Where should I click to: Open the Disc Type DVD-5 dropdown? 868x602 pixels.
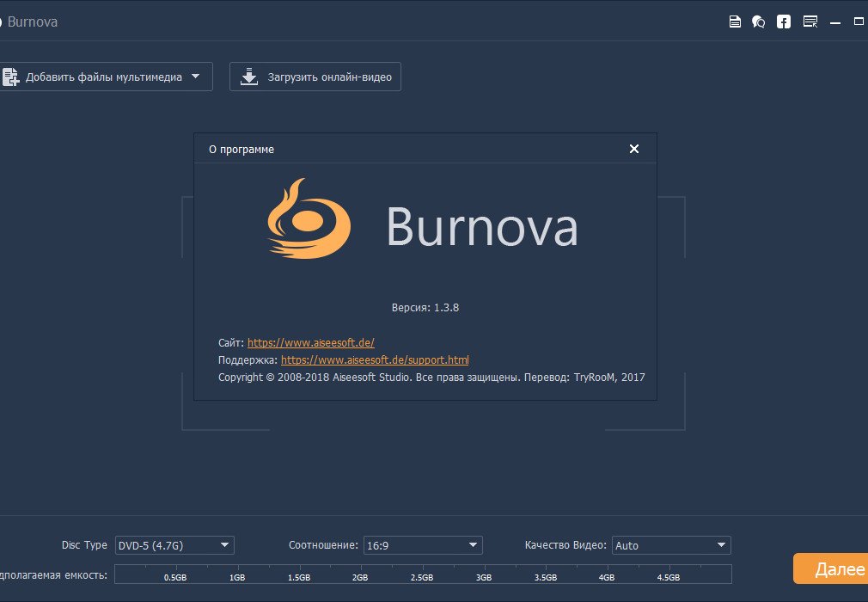pos(174,545)
